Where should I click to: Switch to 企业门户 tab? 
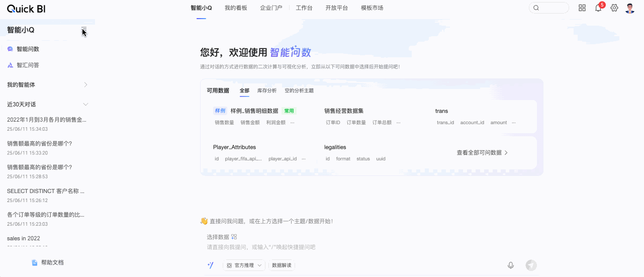(271, 8)
